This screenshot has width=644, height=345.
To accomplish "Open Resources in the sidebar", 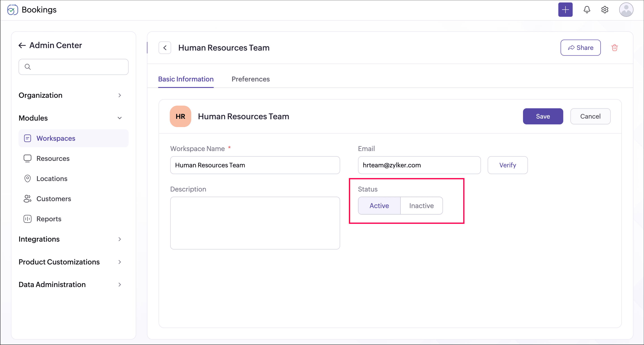I will [53, 158].
